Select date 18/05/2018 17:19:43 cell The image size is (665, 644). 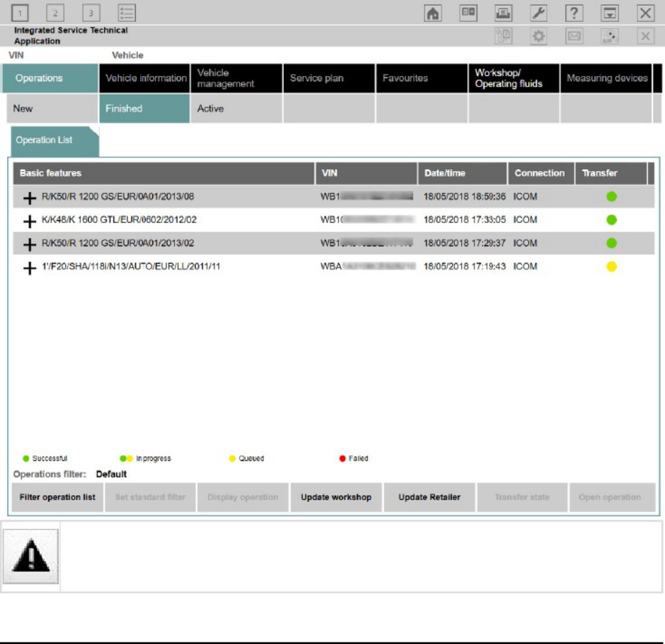coord(464,267)
